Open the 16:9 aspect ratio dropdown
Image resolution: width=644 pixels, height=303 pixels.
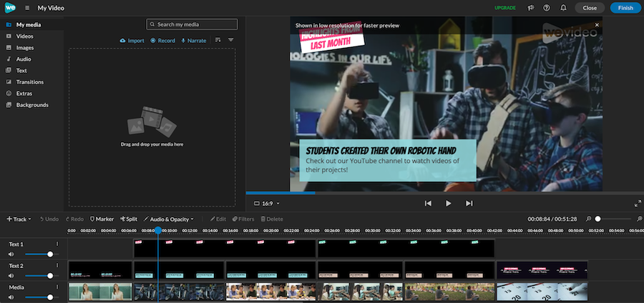[267, 204]
